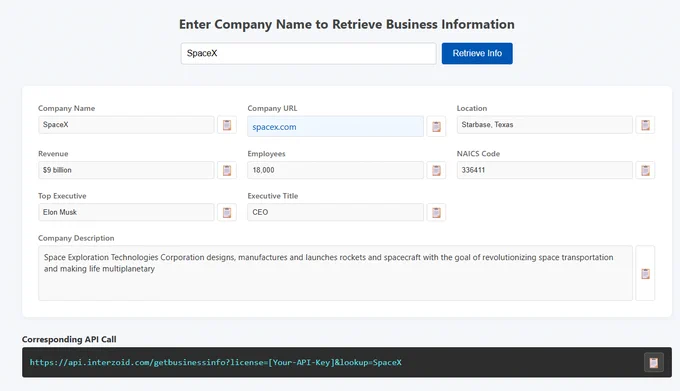Click the Location label

coord(472,108)
